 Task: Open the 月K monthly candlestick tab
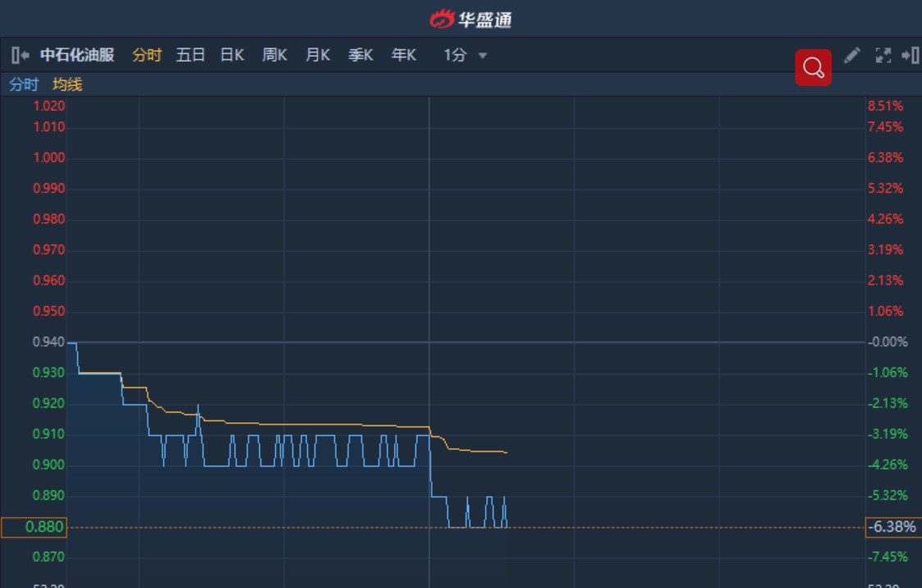point(317,55)
